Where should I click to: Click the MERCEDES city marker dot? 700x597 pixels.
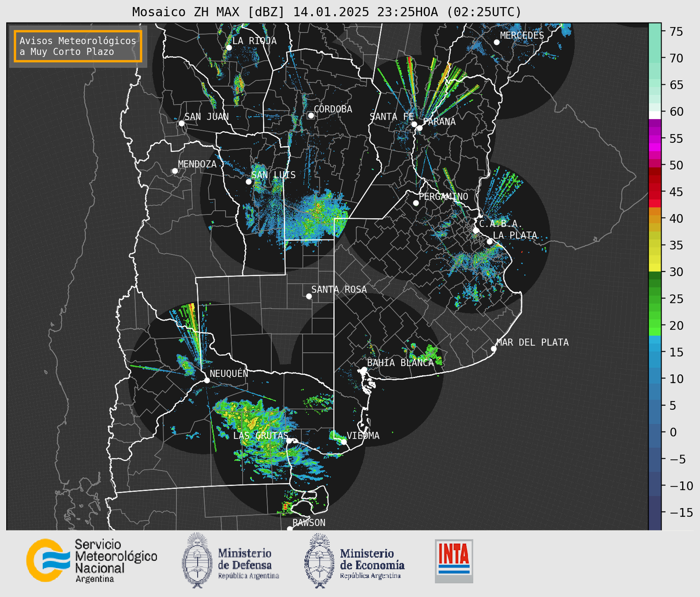[497, 42]
